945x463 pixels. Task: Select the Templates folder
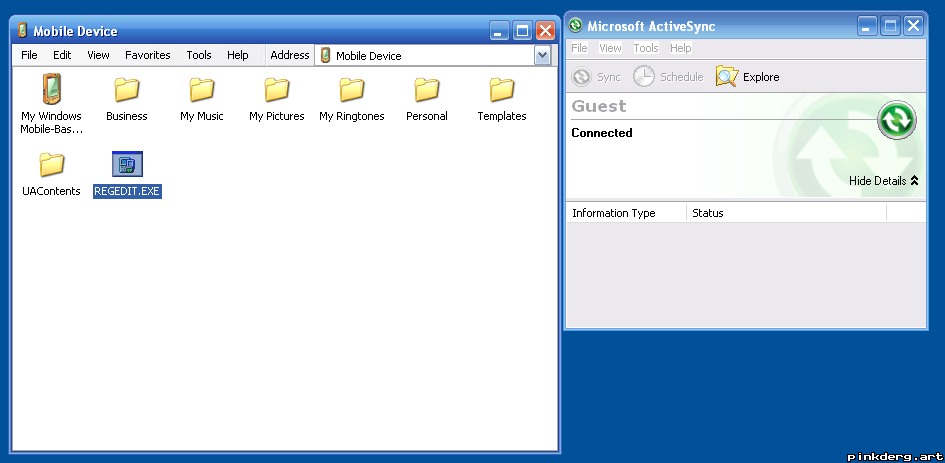[501, 90]
